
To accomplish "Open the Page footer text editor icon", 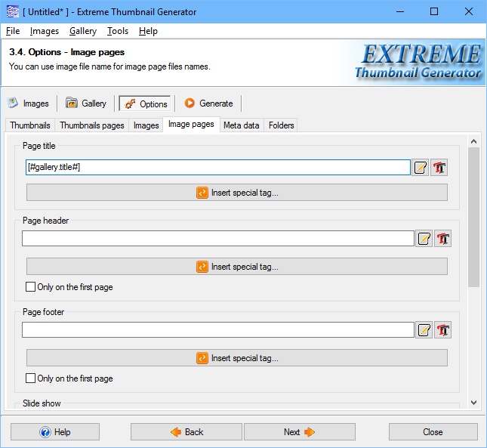I will (424, 330).
